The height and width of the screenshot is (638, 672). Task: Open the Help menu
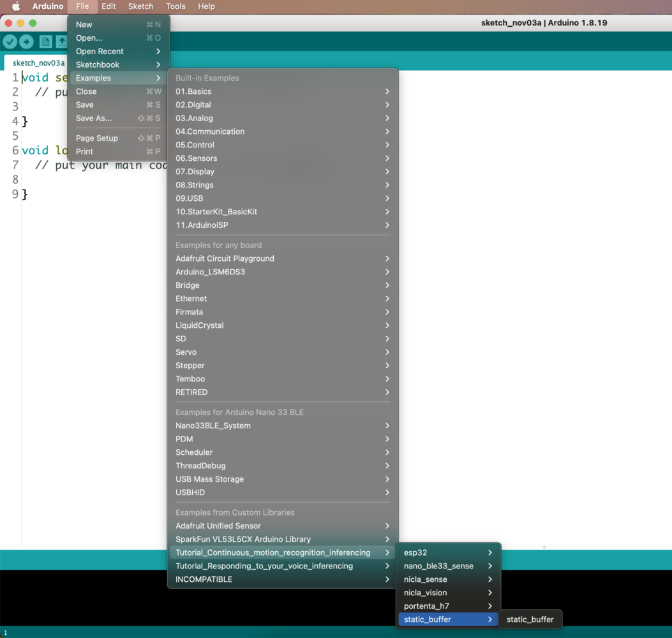(x=206, y=6)
